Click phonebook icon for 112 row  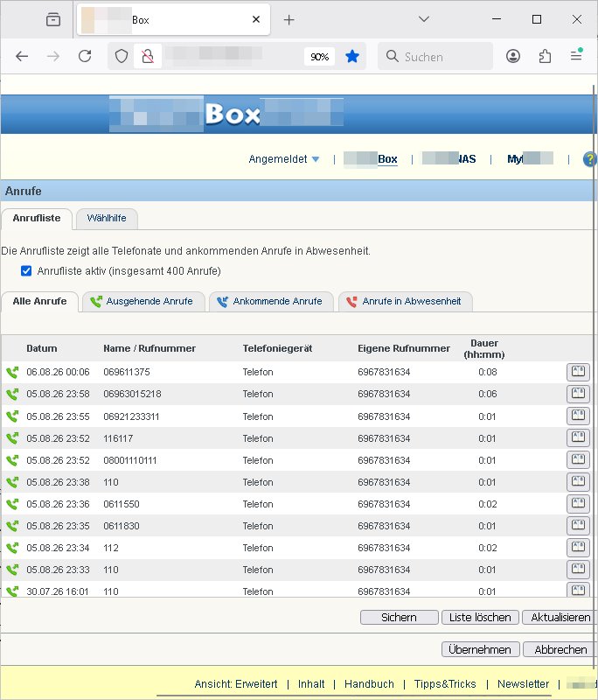click(x=578, y=547)
